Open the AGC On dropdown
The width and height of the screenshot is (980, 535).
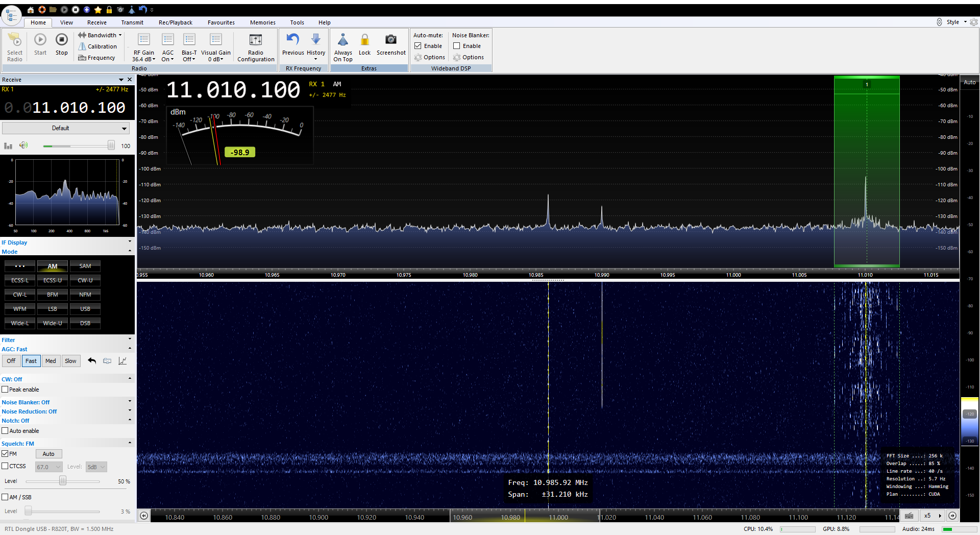click(x=168, y=47)
